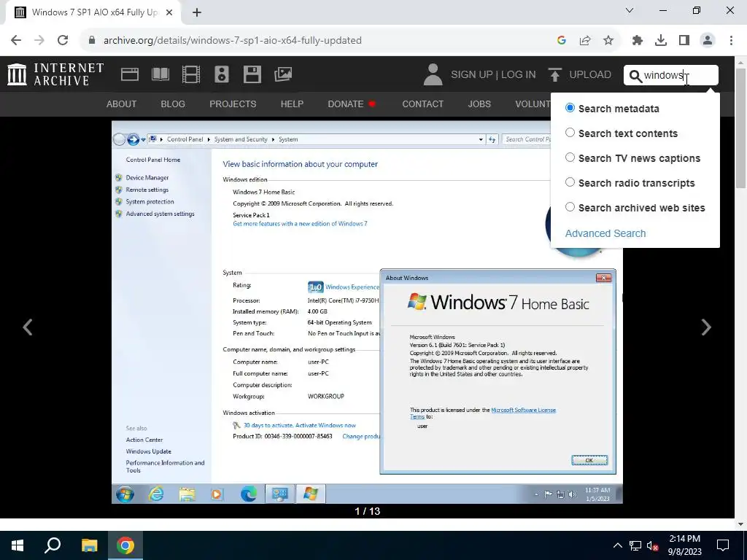
Task: Click the network icon in the system tray
Action: tap(635, 545)
